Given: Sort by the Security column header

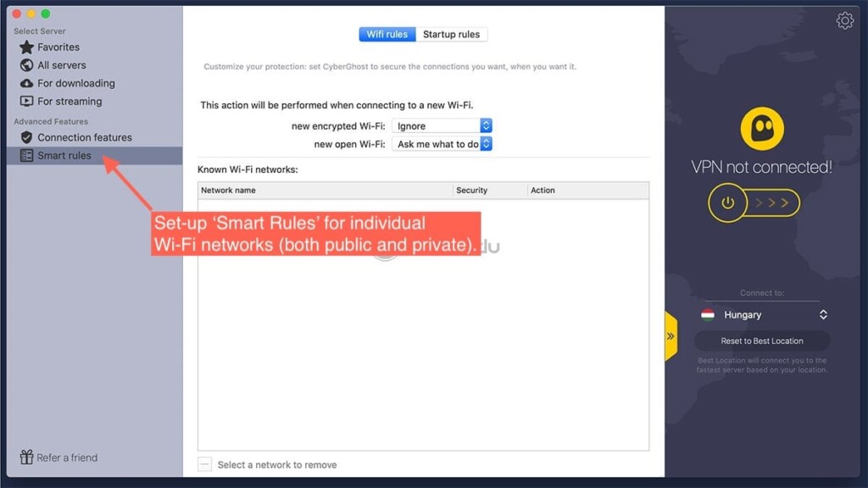Looking at the screenshot, I should click(x=490, y=191).
